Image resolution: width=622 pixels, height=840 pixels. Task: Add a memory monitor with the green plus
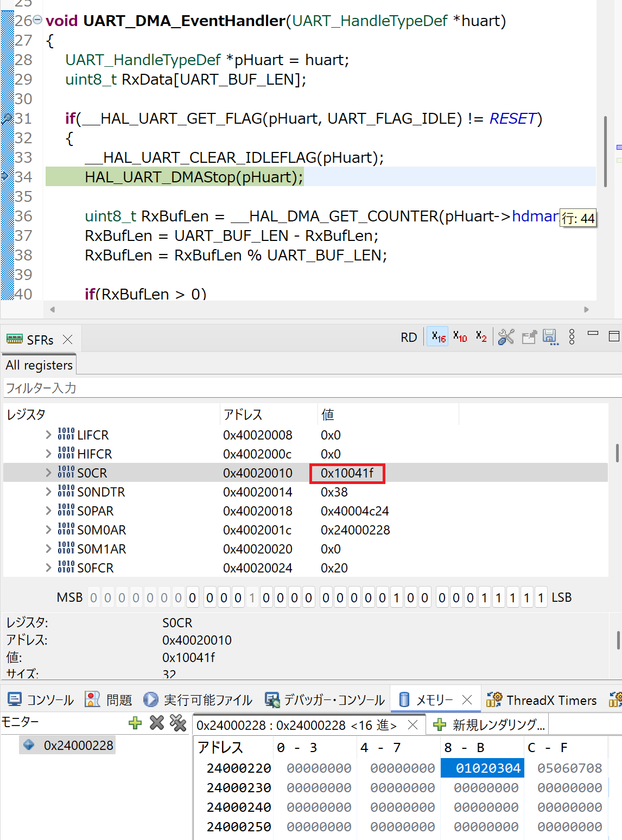click(135, 723)
